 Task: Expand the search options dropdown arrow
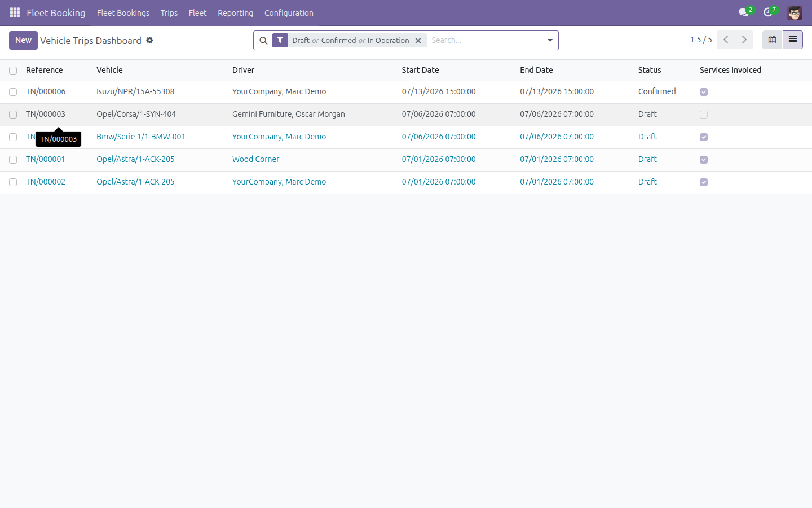click(550, 41)
